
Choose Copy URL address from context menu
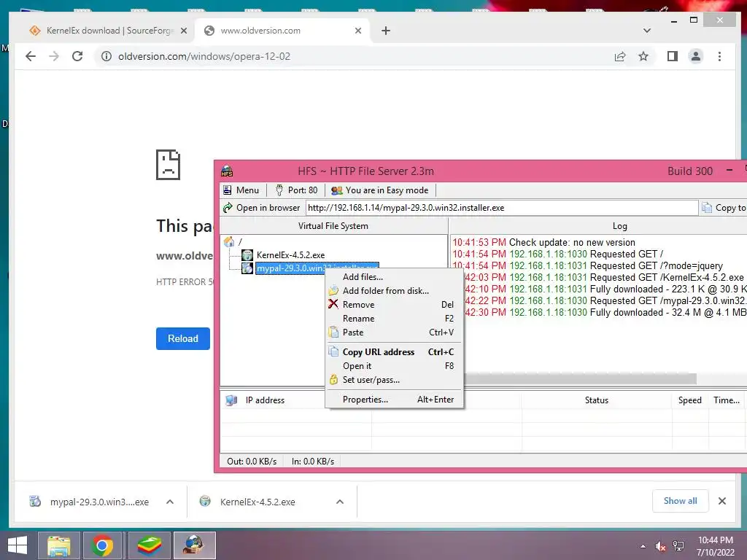(393, 352)
